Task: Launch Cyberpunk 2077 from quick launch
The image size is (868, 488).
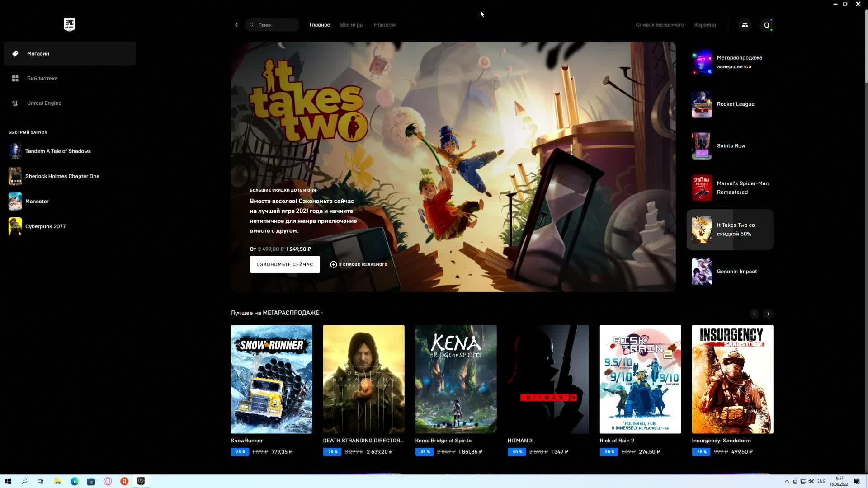Action: [x=45, y=226]
